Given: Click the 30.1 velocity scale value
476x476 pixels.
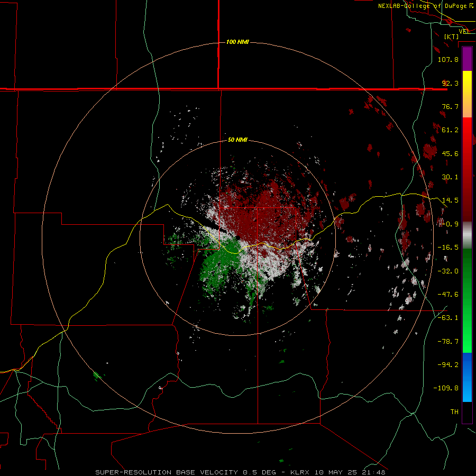Looking at the screenshot, I should click(450, 177).
